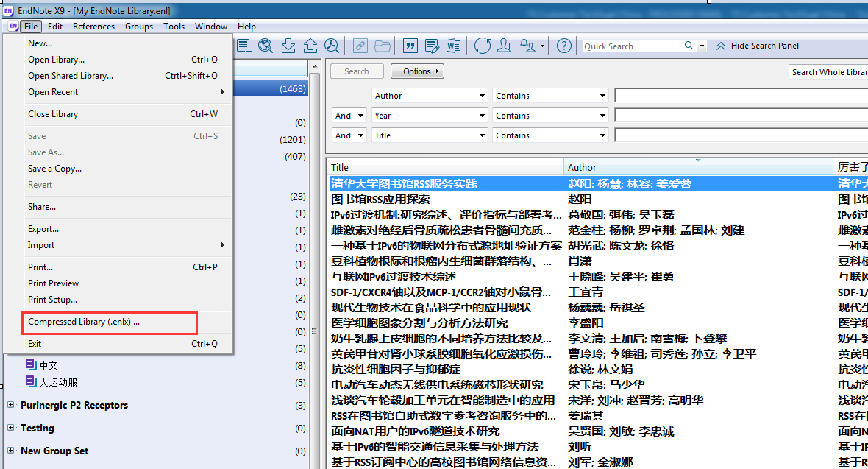Viewport: 868px width, 469px height.
Task: Choose Open Library... from File menu
Action: (x=118, y=60)
